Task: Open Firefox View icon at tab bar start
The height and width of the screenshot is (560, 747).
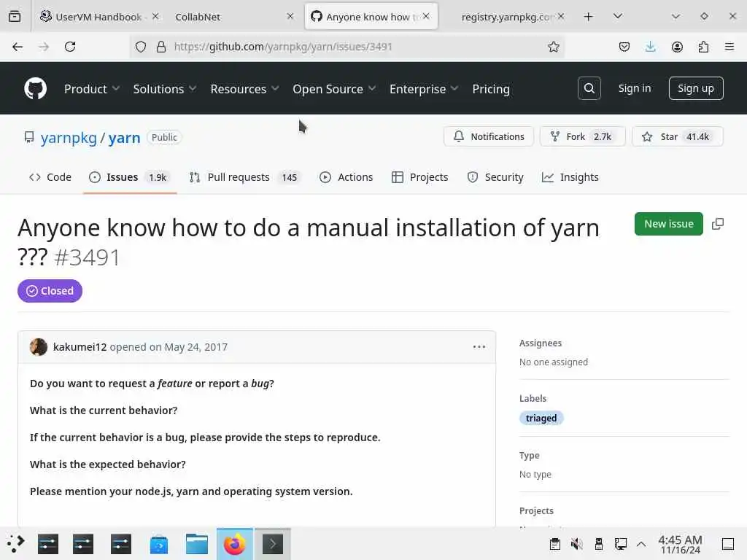Action: 15,17
